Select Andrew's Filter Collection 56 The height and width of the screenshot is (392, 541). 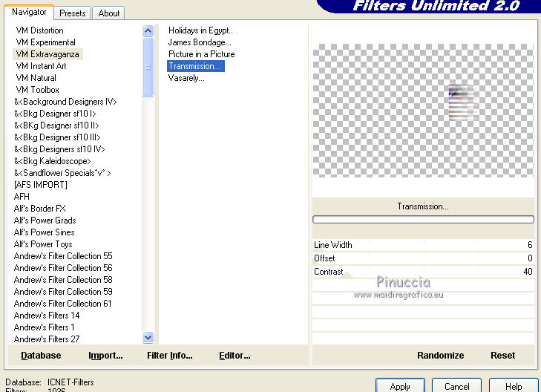point(63,268)
